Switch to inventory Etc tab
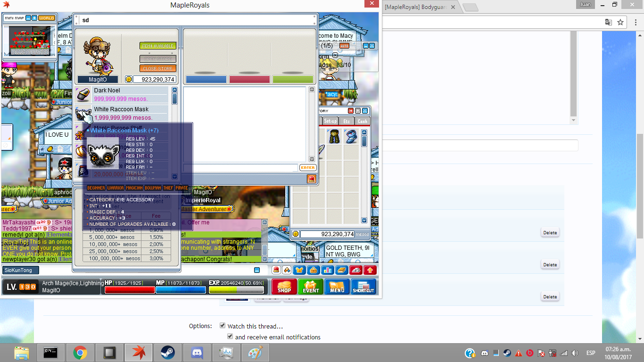This screenshot has width=644, height=362. tap(347, 121)
